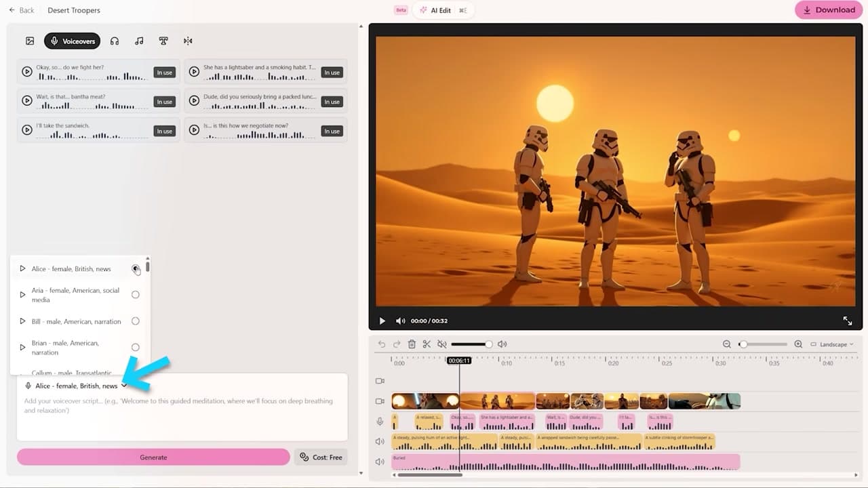Zoom out the timeline
Viewport: 868px width, 488px height.
pyautogui.click(x=727, y=344)
